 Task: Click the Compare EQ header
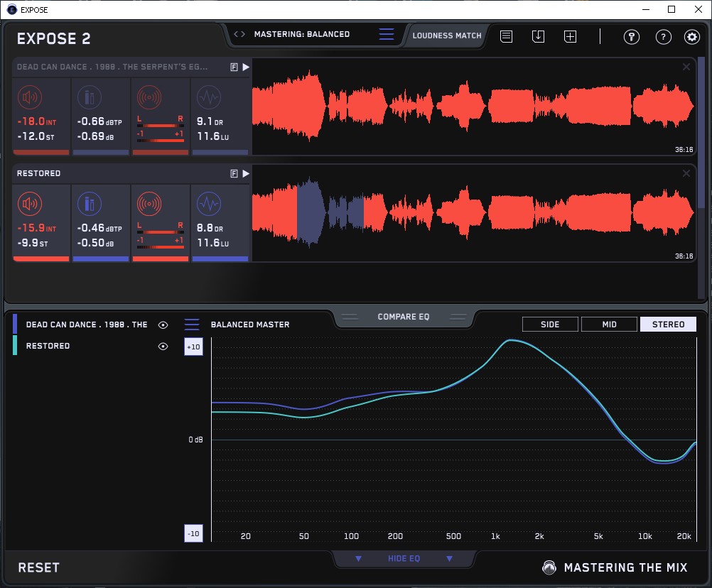click(404, 317)
